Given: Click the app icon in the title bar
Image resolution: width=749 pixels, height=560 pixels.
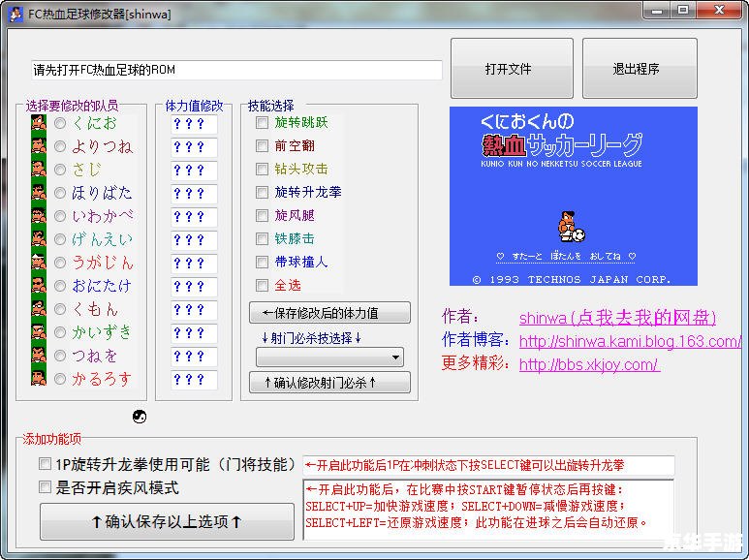Looking at the screenshot, I should pos(15,11).
